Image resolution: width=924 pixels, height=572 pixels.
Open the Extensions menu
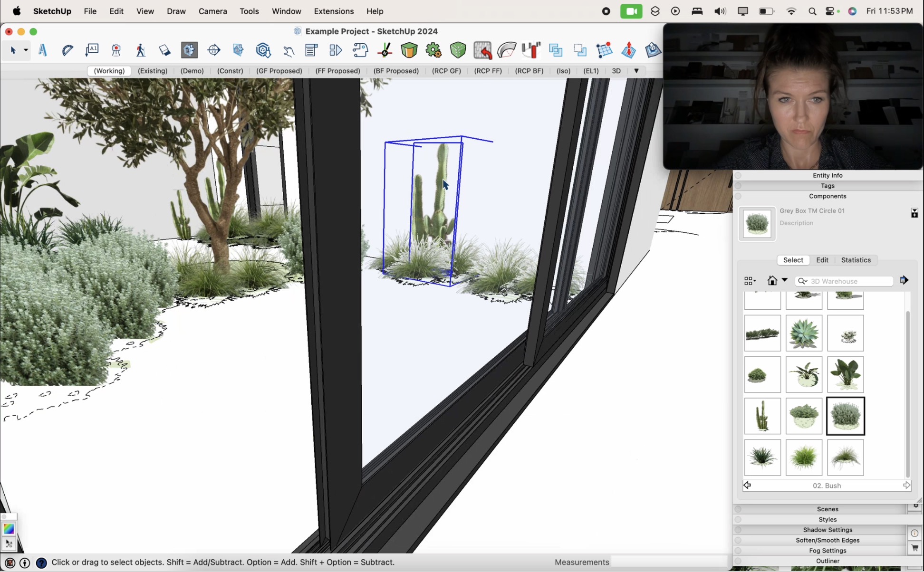pos(334,11)
